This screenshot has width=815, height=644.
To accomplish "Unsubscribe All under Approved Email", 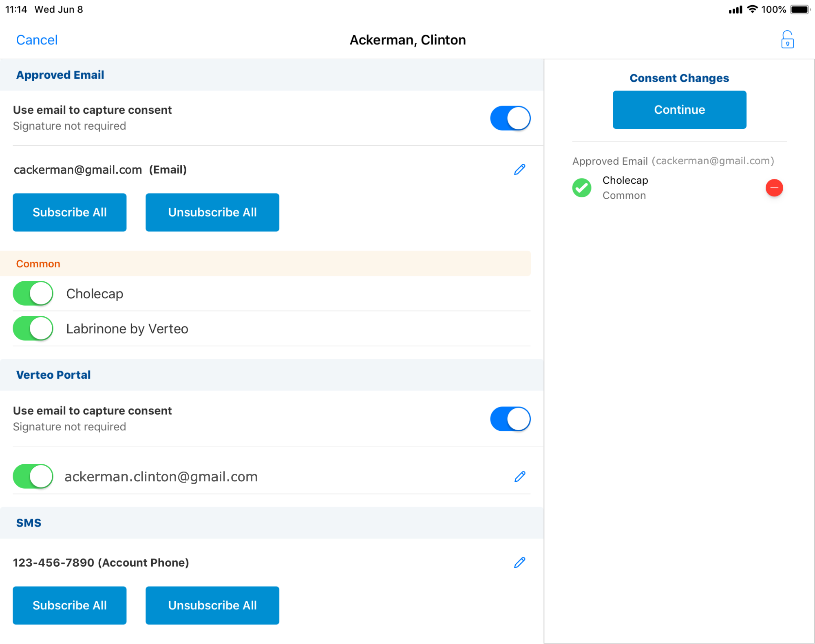I will click(212, 212).
